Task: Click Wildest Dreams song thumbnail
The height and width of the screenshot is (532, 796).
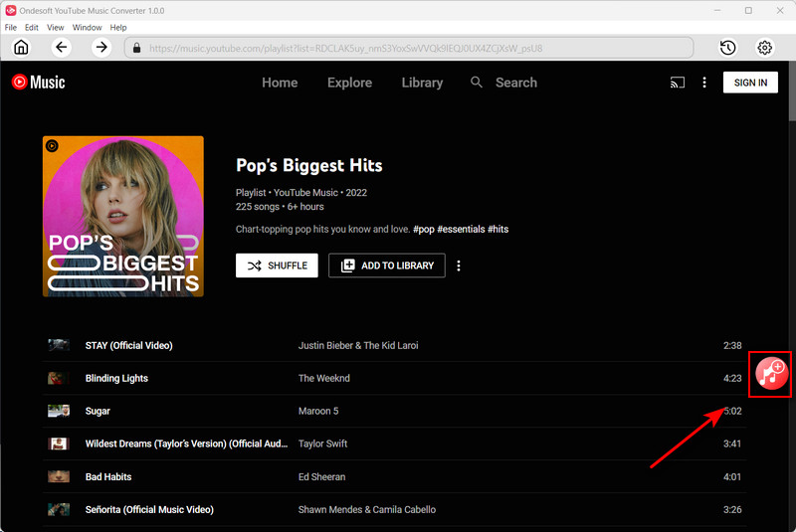Action: (x=59, y=443)
